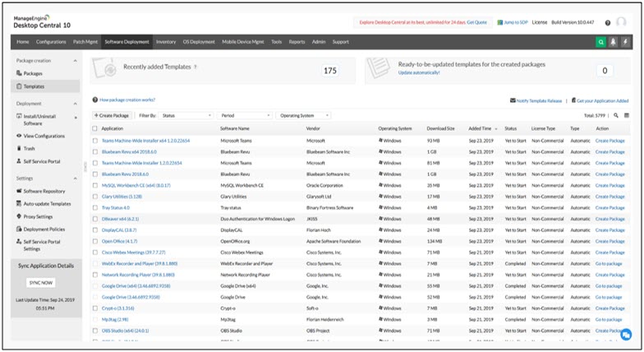Open the How package creation works? link
The image size is (644, 352).
127,100
